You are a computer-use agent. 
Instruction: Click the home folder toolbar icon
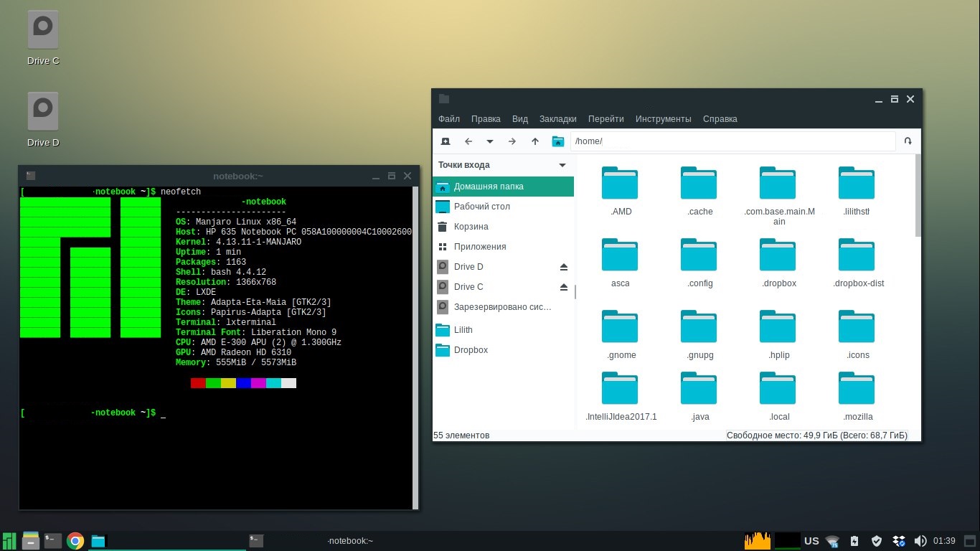pos(557,141)
